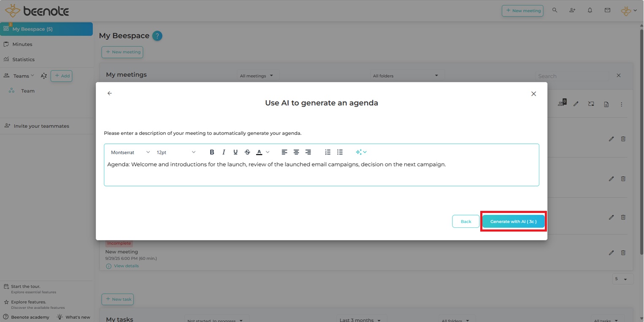Viewport: 644px width, 322px height.
Task: Toggle bold formatting in the editor
Action: 212,152
